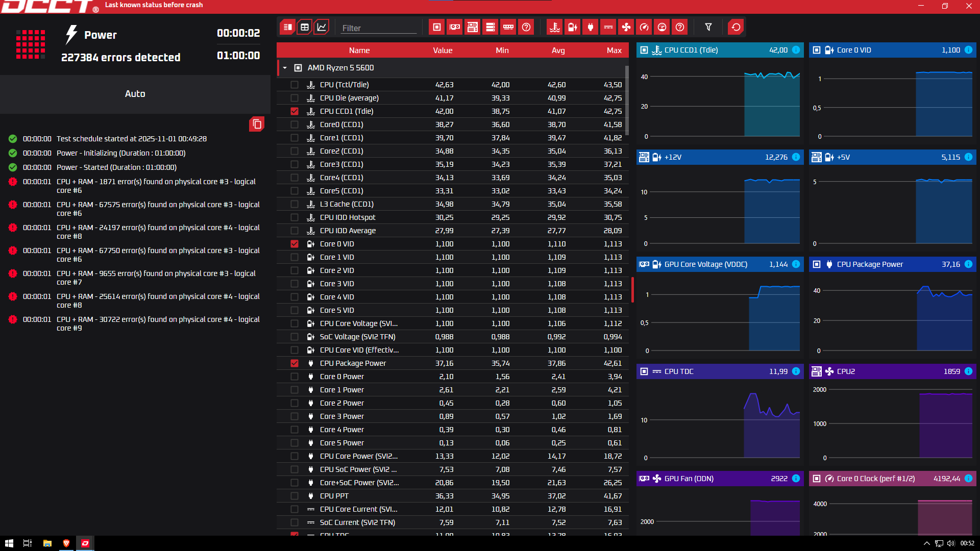Enable the Core0 (CCD1) checkbox
This screenshot has width=980, height=551.
pyautogui.click(x=295, y=124)
